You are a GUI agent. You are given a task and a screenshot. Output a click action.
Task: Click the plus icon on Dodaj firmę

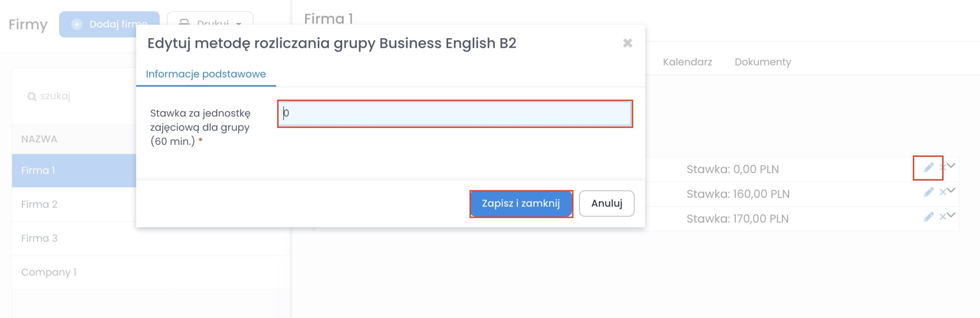(77, 24)
